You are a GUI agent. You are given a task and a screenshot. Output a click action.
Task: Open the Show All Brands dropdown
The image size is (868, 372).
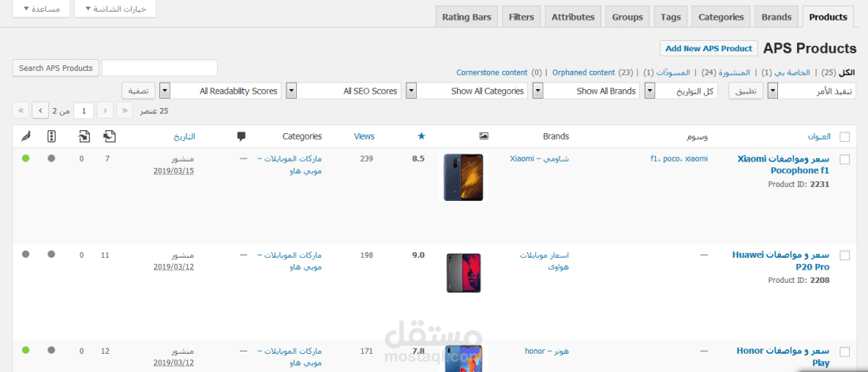586,91
